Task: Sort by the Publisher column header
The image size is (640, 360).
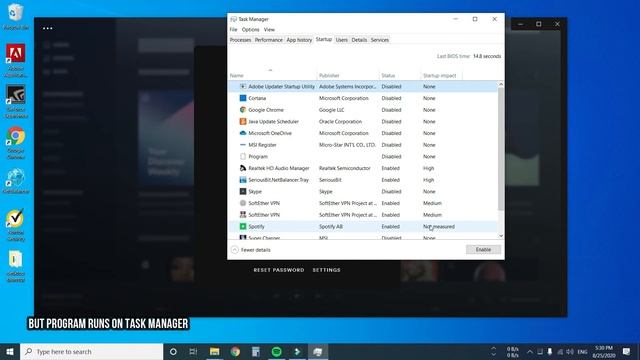Action: pos(348,76)
